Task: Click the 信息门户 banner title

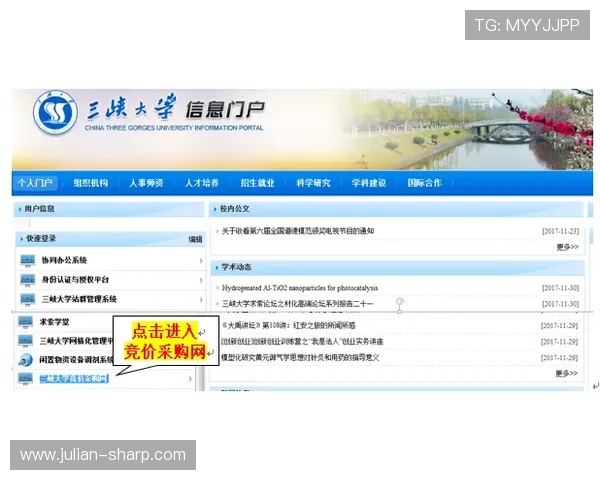Action: tap(225, 109)
